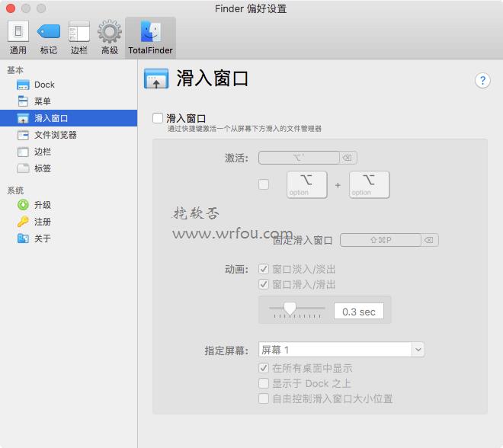Open the 指定屏幕 dropdown
The image size is (503, 448).
[341, 350]
